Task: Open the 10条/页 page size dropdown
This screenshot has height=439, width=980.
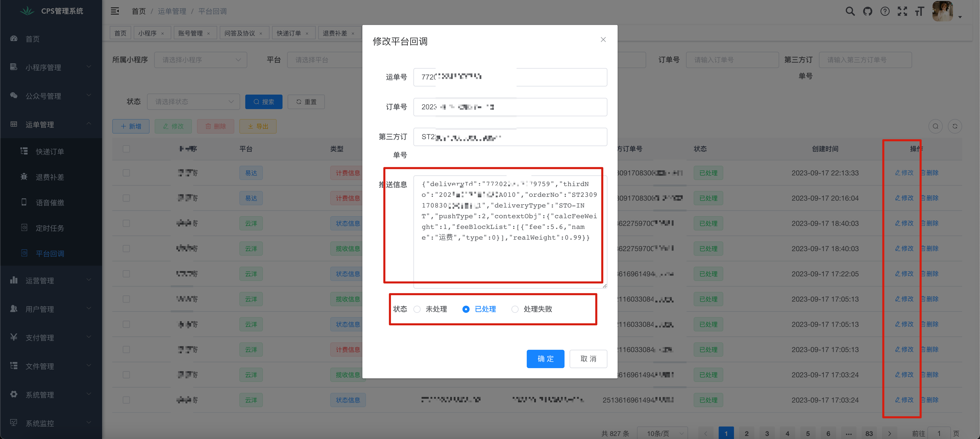Action: (x=662, y=433)
